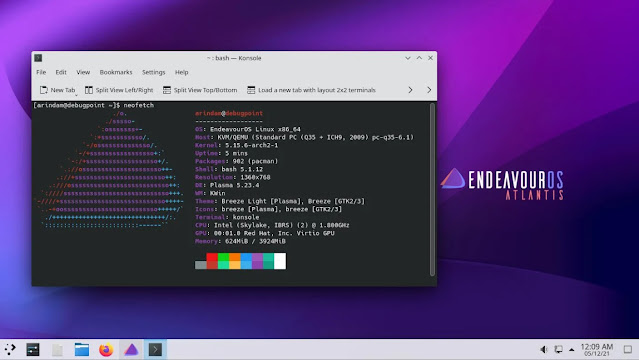Open the text document icon in the taskbar
This screenshot has width=639, height=360.
pyautogui.click(x=57, y=349)
